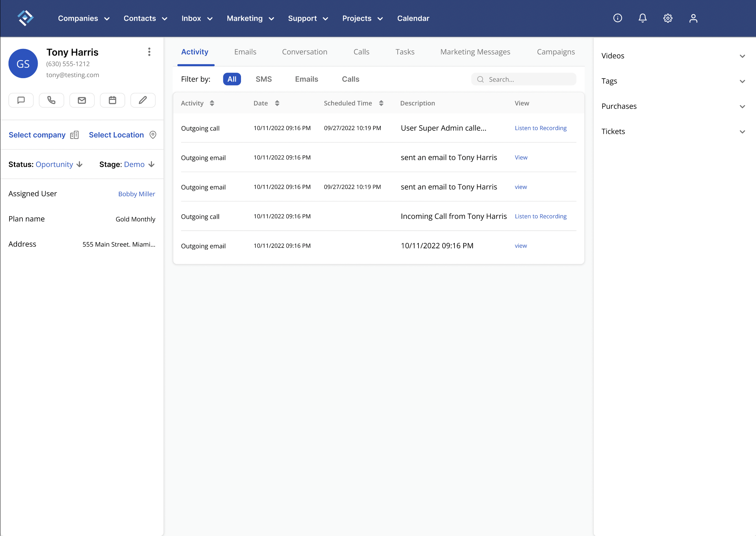756x536 pixels.
Task: Click view link for scheduled outgoing email
Action: pyautogui.click(x=521, y=187)
